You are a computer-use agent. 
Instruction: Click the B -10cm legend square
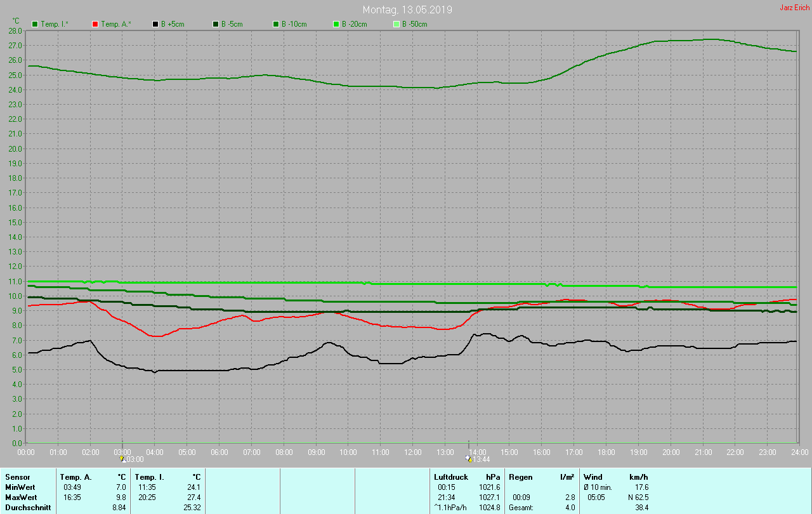click(276, 24)
